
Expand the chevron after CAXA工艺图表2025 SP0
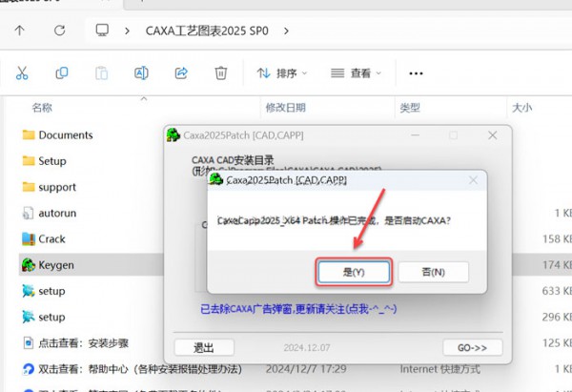tap(286, 31)
